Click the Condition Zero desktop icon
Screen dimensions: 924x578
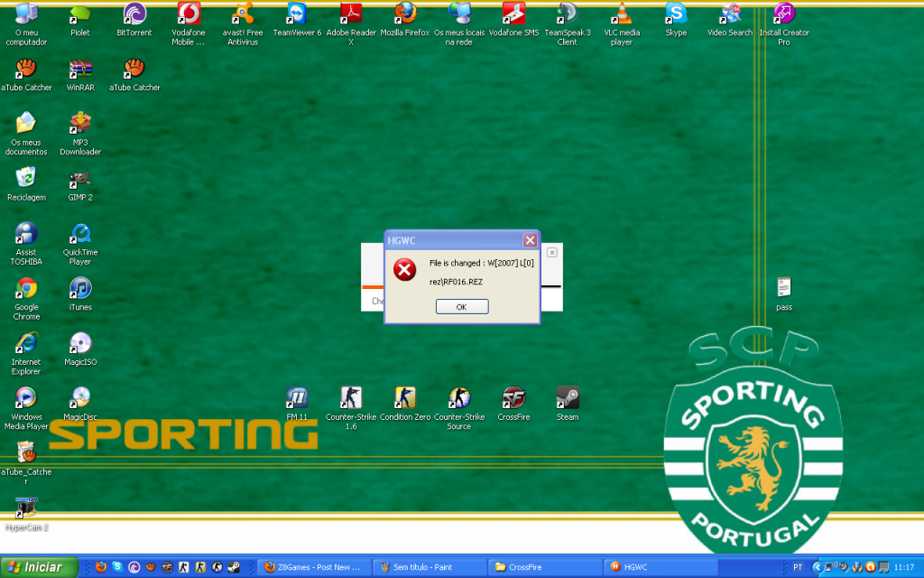[x=405, y=398]
